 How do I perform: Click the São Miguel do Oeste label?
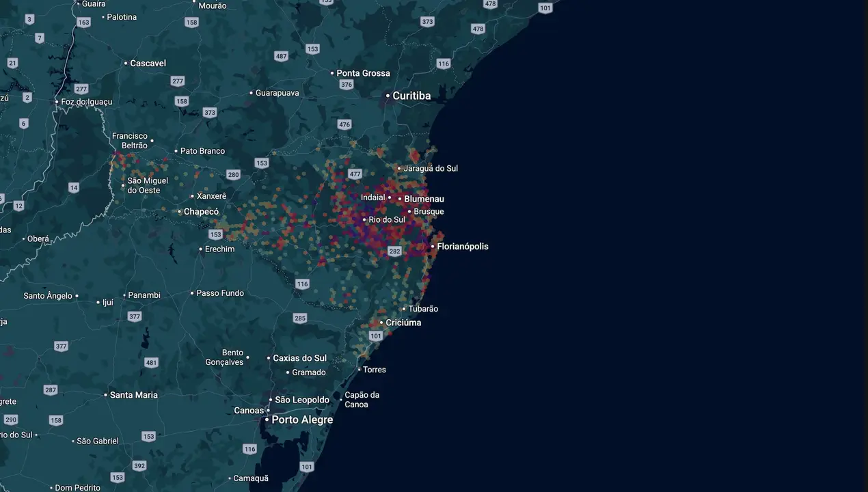click(x=148, y=185)
